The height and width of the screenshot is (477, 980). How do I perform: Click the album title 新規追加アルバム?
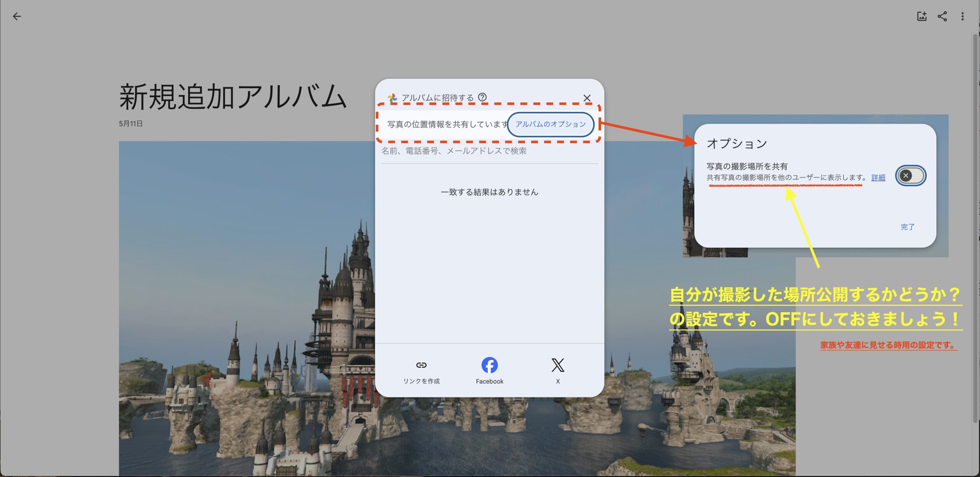[x=233, y=96]
